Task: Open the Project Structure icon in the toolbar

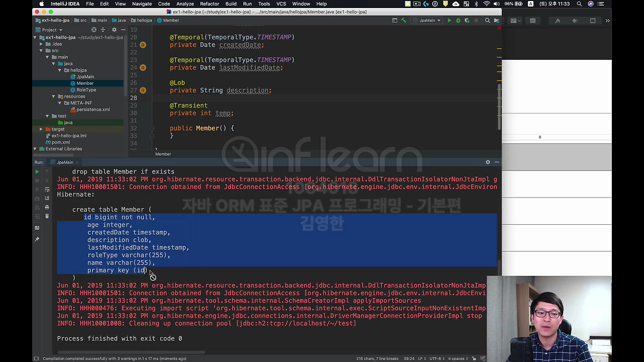Action: click(496, 21)
